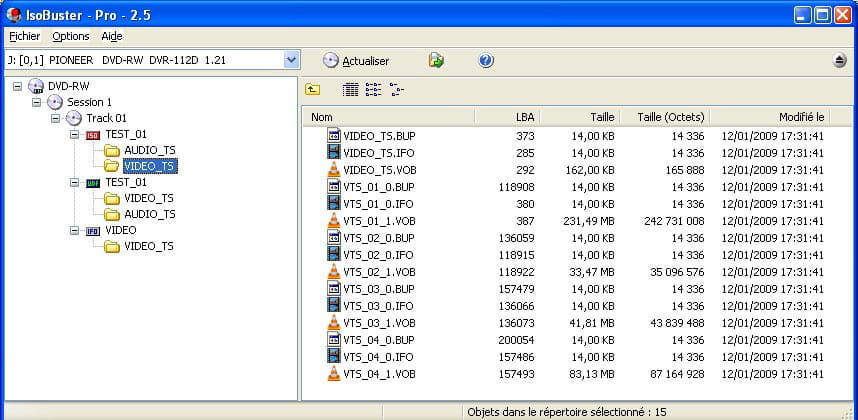Click the 231,49 MB size cell
The image size is (858, 420).
[588, 221]
